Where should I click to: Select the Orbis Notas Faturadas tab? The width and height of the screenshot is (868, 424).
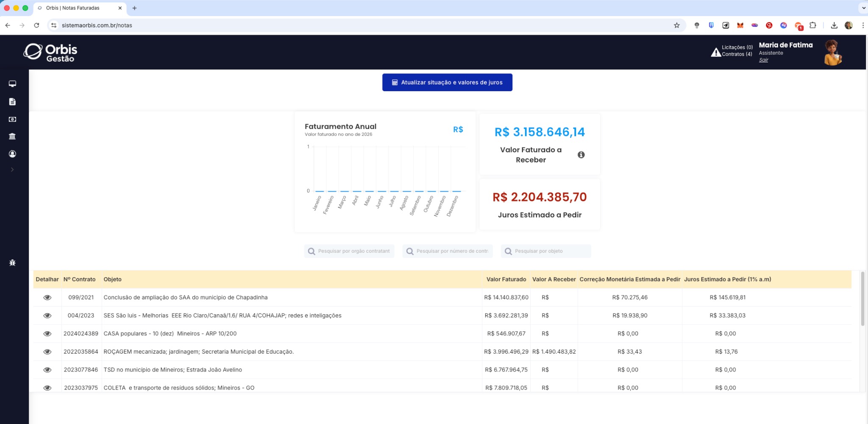pyautogui.click(x=76, y=8)
